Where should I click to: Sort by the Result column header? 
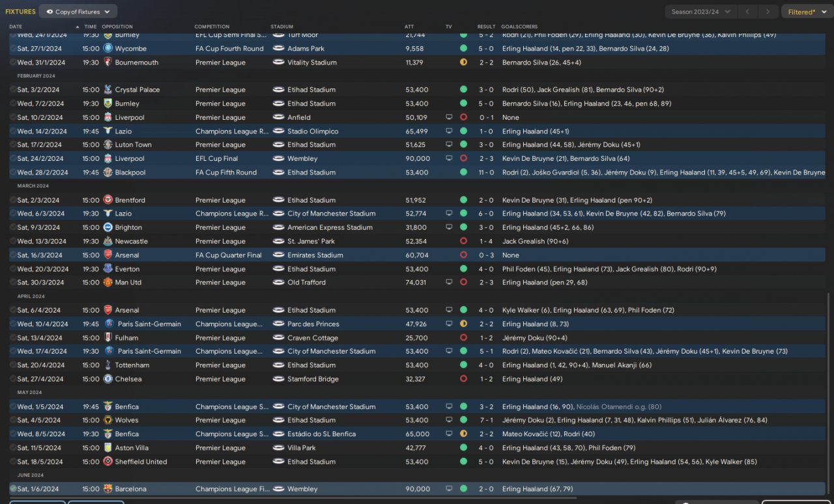pos(486,27)
